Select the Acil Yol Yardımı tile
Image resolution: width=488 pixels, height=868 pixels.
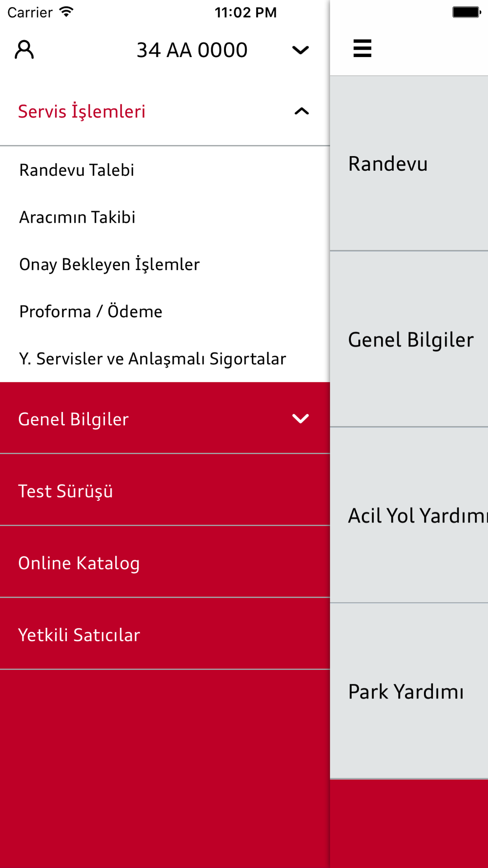click(410, 516)
